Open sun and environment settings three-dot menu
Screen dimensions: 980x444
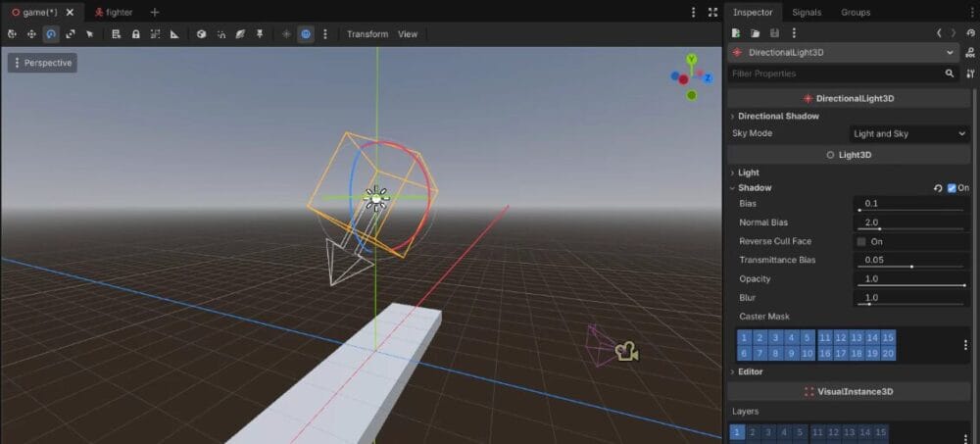pyautogui.click(x=325, y=34)
